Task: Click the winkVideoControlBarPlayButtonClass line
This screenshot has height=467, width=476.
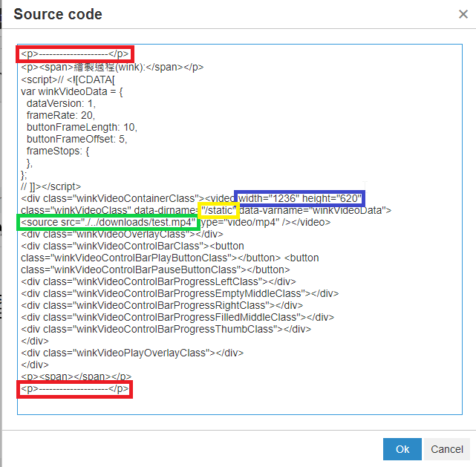Action: [170, 258]
